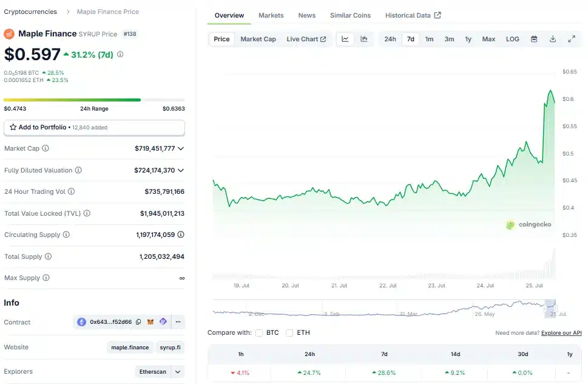Open the Similar Coins tab

tap(350, 15)
